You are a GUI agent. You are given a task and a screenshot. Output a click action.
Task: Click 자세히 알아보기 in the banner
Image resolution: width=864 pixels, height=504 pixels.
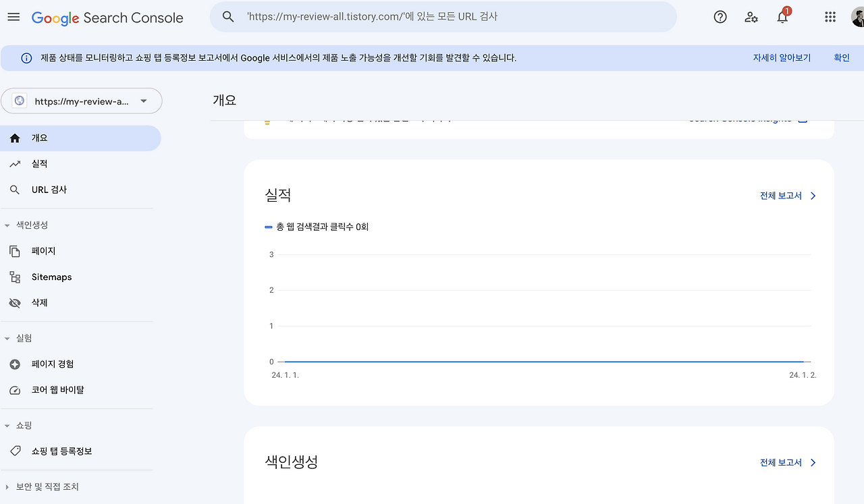click(780, 57)
